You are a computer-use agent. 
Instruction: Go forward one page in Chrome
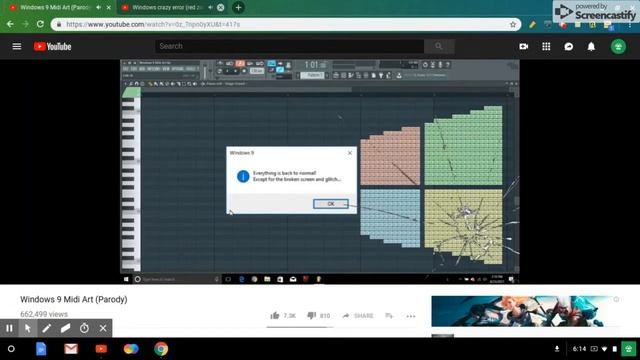click(25, 24)
